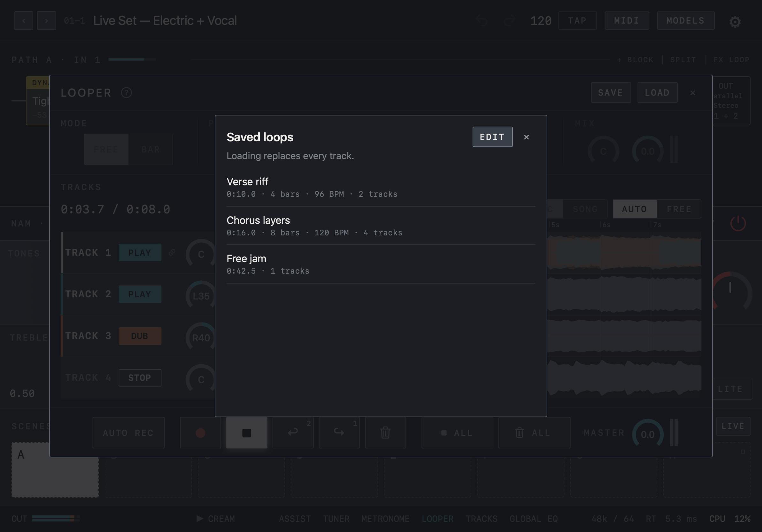762x532 pixels.
Task: Load the Free jam saved loop
Action: [381, 264]
